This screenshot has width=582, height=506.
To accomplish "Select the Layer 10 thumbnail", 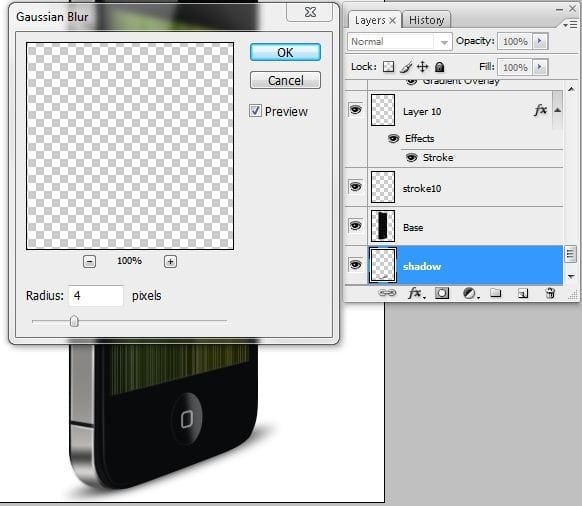I will tap(383, 110).
